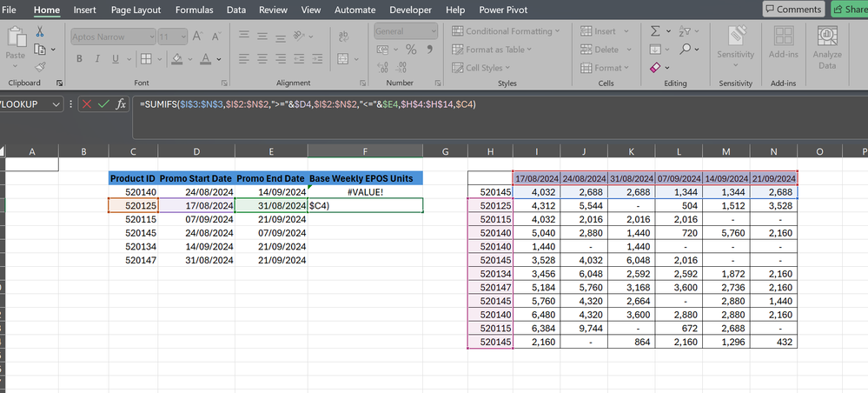868x393 pixels.
Task: Cancel the formula with the red X
Action: (86, 103)
